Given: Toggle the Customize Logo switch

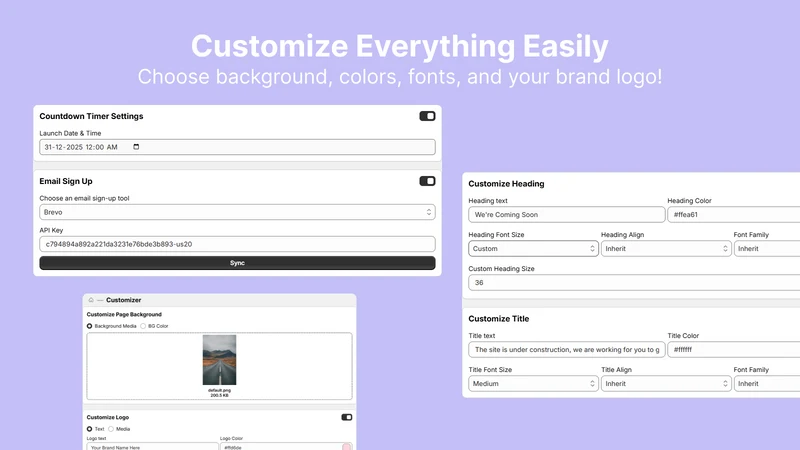Looking at the screenshot, I should coord(346,417).
